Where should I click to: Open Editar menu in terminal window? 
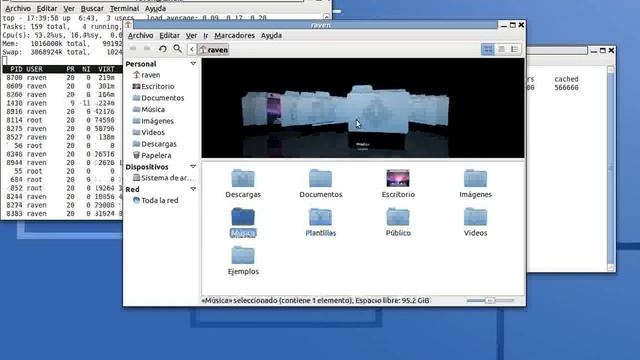tap(47, 8)
